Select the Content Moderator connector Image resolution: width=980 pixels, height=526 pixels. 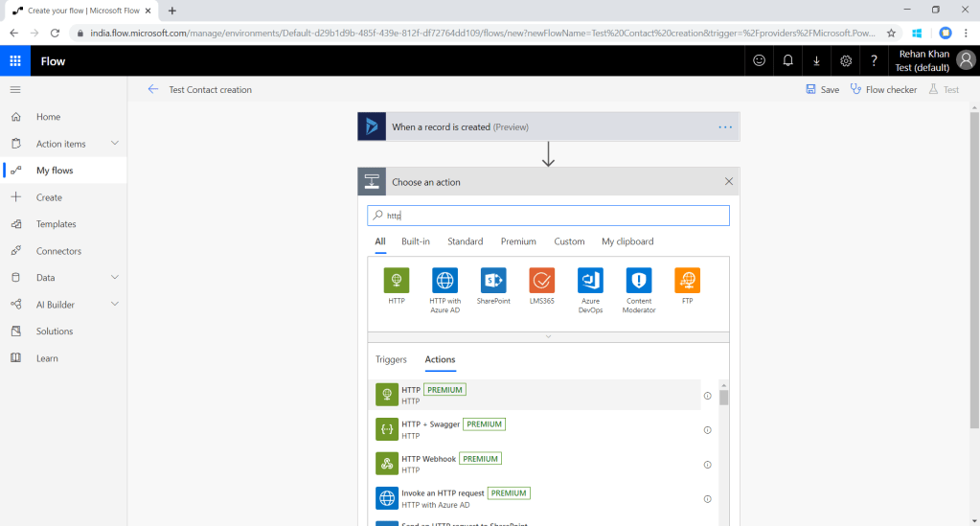(x=639, y=281)
